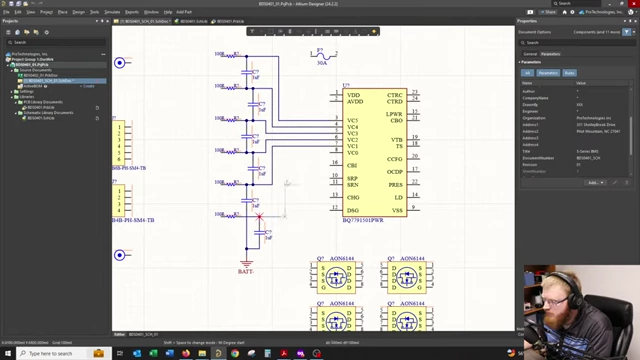The width and height of the screenshot is (640, 360).
Task: Open Outlook from the Windows taskbar
Action: coord(137,353)
